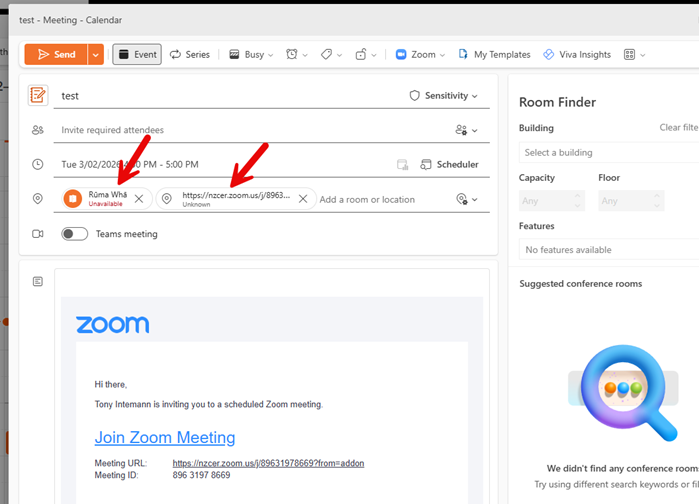Click the date and time field
The width and height of the screenshot is (699, 504).
tap(223, 164)
